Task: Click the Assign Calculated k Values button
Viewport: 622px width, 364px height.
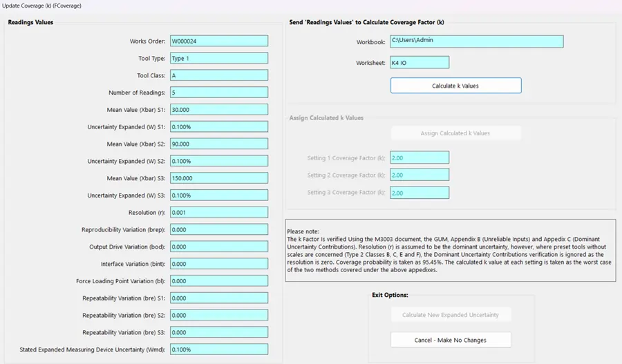Action: point(456,133)
